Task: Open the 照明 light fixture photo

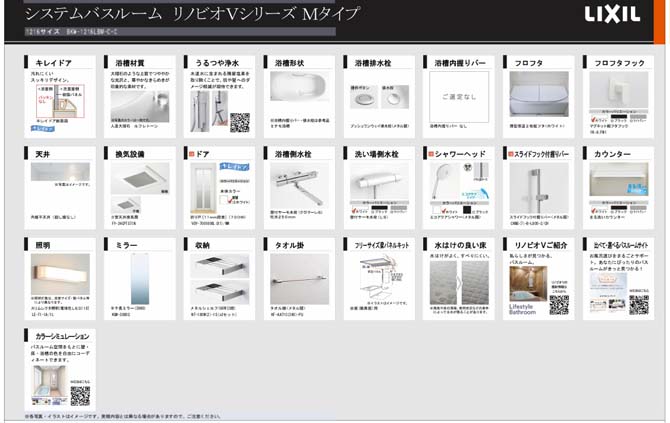Action: (60, 274)
